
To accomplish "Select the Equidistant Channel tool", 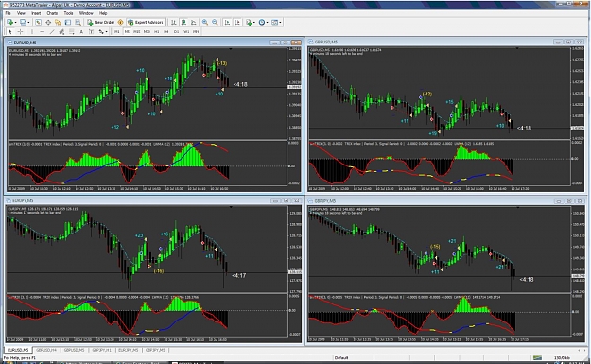I will [x=61, y=32].
